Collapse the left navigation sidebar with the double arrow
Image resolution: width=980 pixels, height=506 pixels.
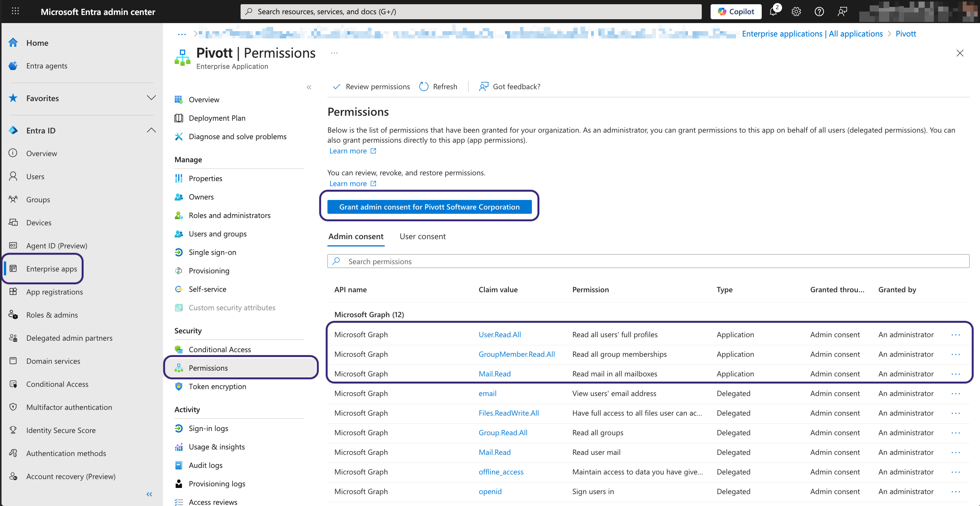pos(149,494)
